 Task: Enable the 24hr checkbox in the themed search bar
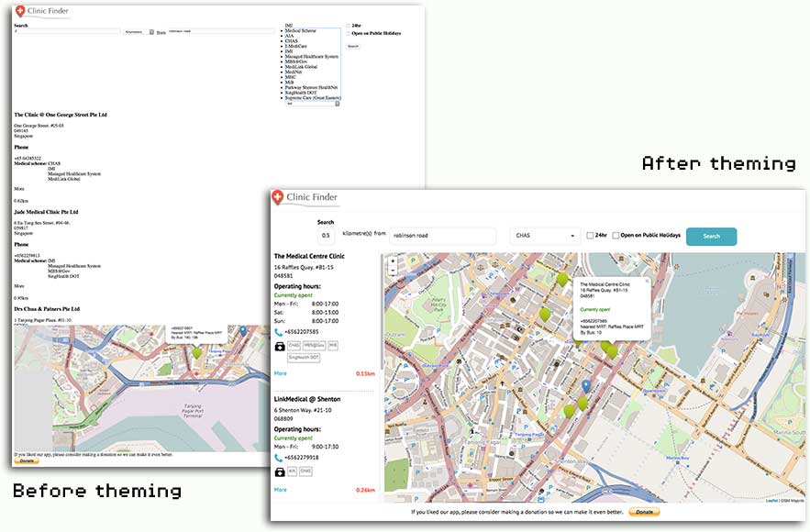[x=590, y=236]
